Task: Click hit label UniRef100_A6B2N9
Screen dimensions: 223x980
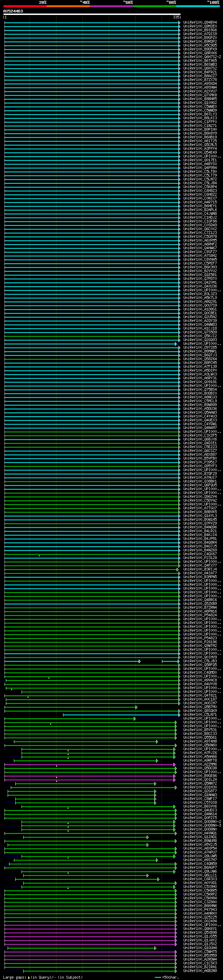Action: tap(200, 971)
